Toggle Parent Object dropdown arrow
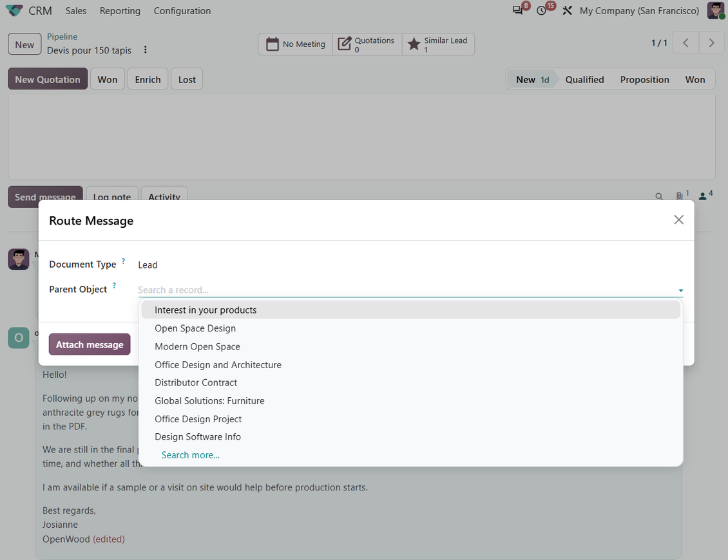 [x=680, y=290]
